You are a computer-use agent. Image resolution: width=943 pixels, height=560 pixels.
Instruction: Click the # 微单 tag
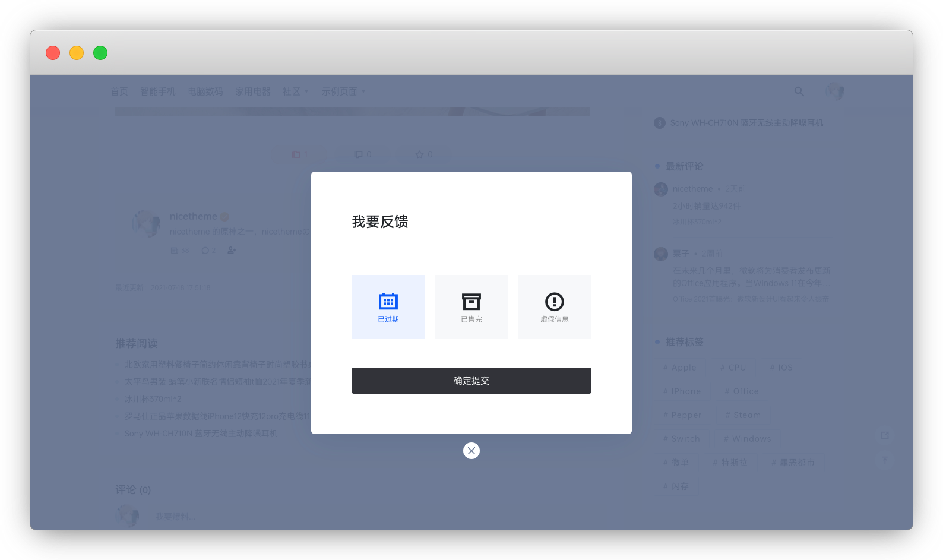676,463
